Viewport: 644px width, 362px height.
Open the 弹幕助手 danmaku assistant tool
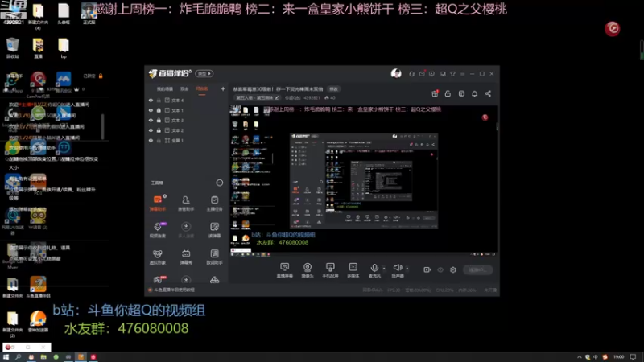pos(158,203)
